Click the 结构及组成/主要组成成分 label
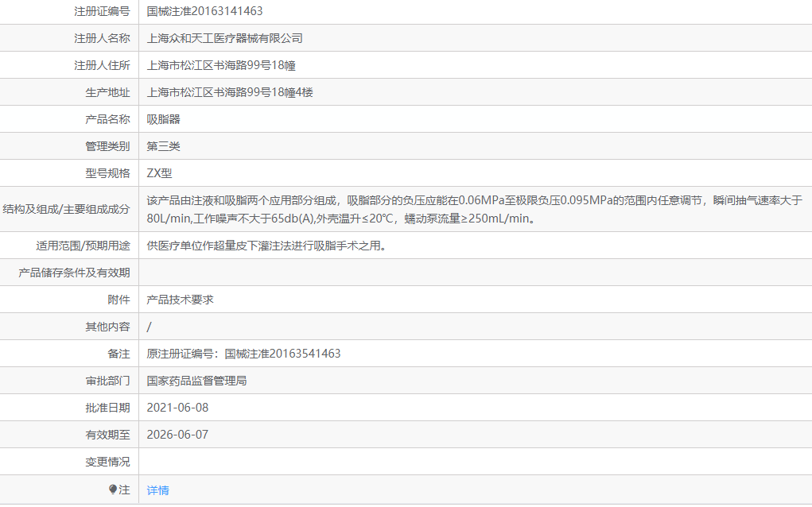812x507 pixels. pos(66,209)
